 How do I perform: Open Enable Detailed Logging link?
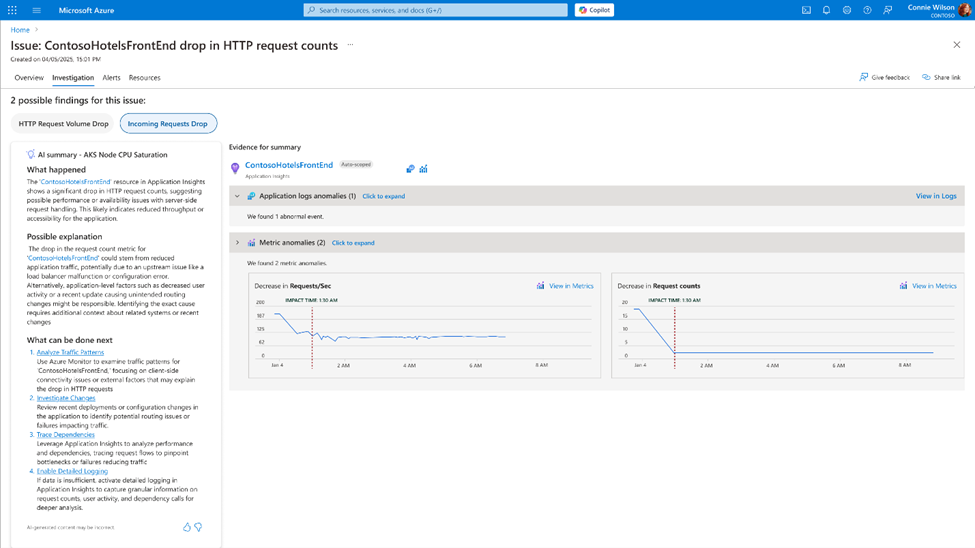(72, 471)
